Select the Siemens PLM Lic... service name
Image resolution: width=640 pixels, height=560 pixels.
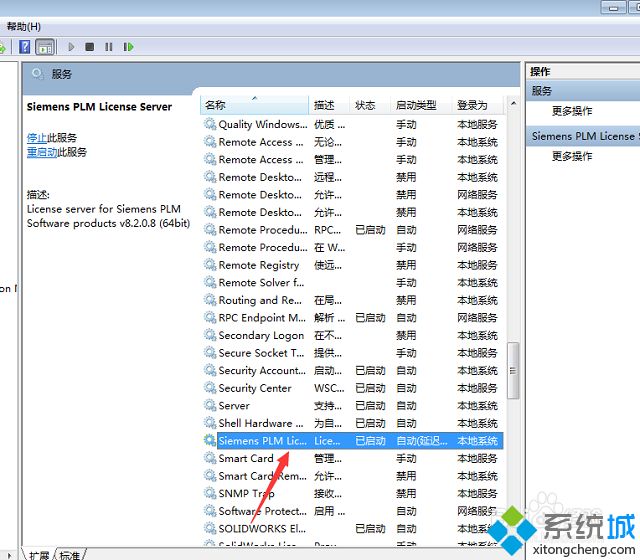coord(262,441)
